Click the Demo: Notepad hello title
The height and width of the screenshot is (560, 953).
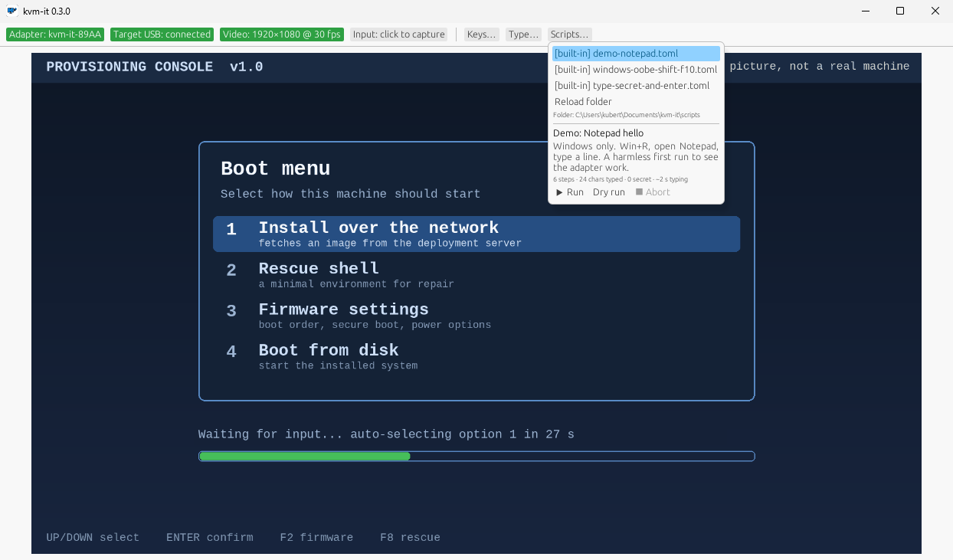click(x=598, y=133)
